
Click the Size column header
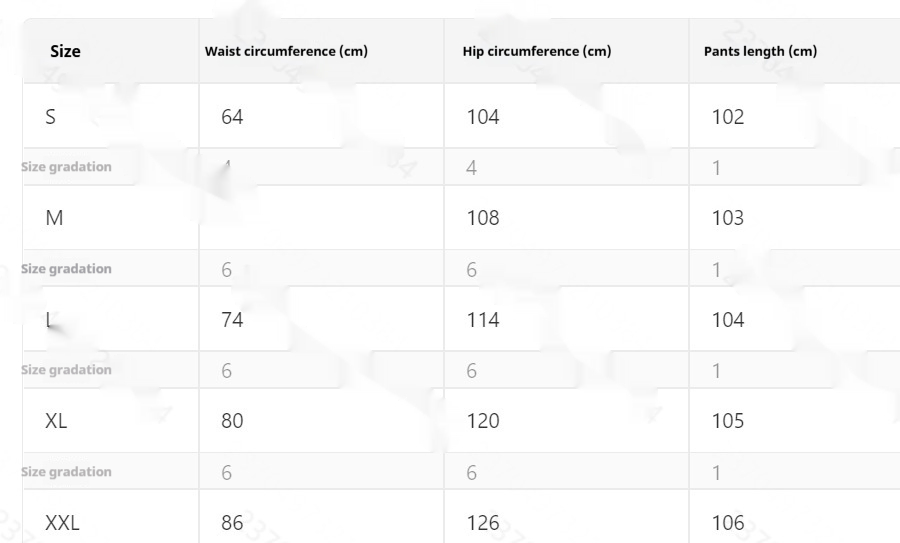[66, 51]
